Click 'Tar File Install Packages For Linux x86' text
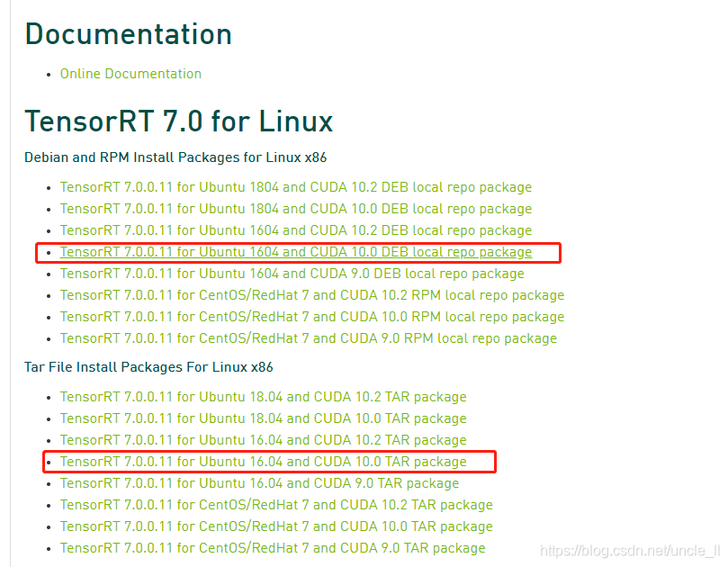728x567 pixels. pos(148,367)
